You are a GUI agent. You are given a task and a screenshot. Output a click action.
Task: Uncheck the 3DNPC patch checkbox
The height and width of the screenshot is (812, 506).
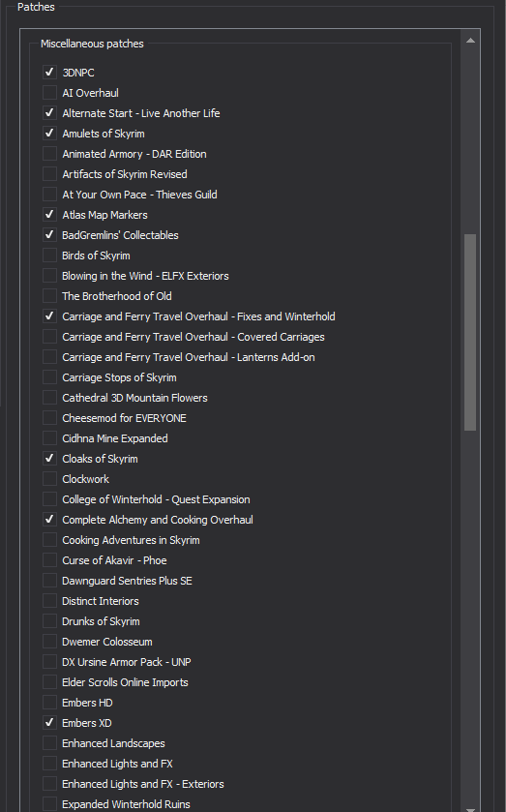pyautogui.click(x=49, y=73)
